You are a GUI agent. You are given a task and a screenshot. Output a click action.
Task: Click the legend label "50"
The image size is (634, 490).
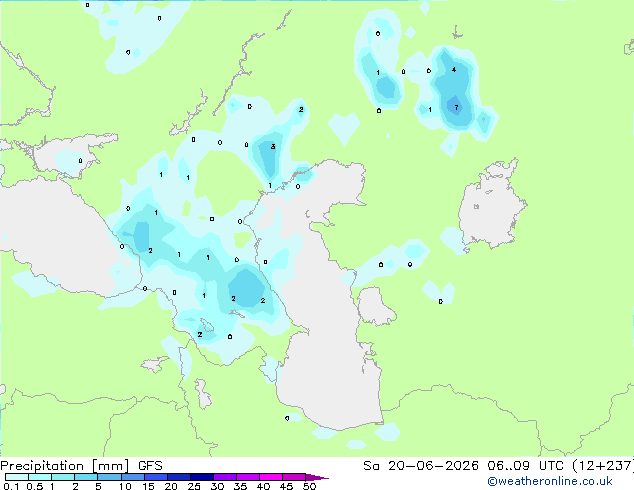(x=309, y=486)
